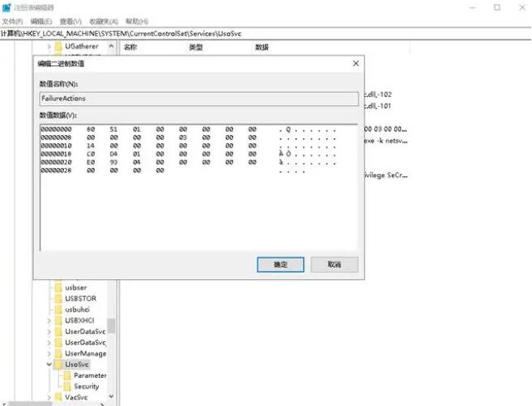Image resolution: width=532 pixels, height=406 pixels.
Task: Click hex byte 03 in second row
Action: 183,137
